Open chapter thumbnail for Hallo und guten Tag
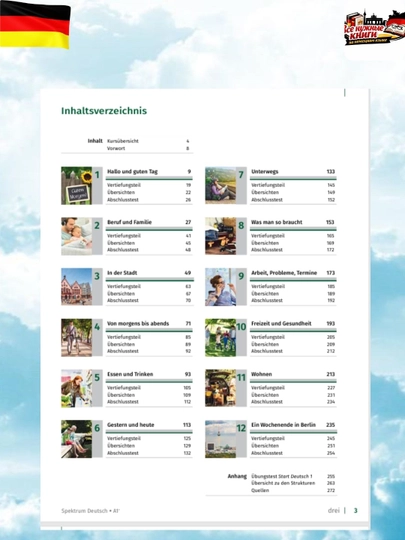This screenshot has width=405, height=540. point(76,186)
